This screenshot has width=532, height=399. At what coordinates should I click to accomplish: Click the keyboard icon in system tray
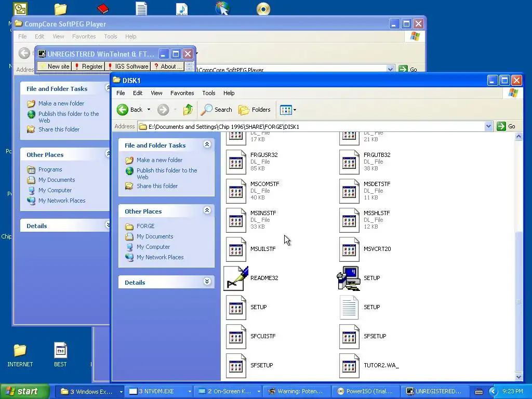pyautogui.click(x=478, y=392)
